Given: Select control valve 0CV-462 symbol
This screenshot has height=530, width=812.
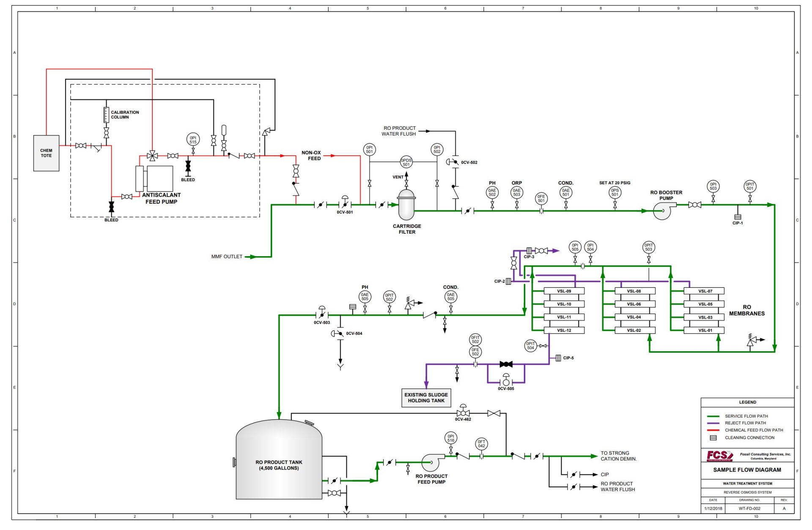Looking at the screenshot, I should point(463,410).
